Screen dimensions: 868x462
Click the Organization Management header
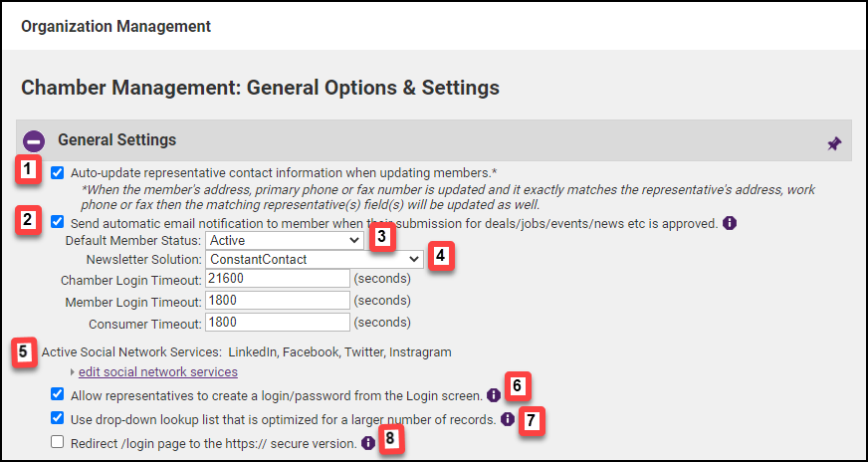(115, 25)
